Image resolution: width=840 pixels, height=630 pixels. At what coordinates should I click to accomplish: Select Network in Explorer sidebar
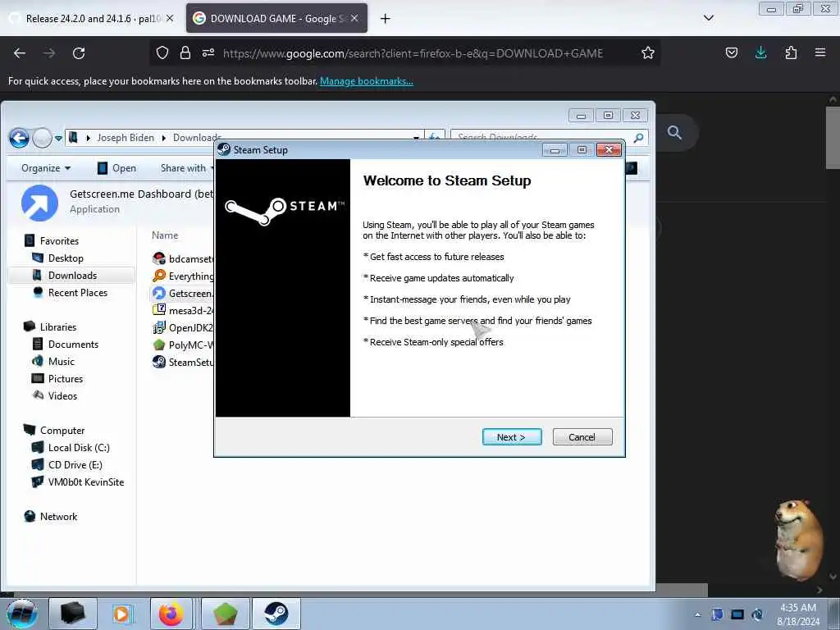(x=58, y=517)
